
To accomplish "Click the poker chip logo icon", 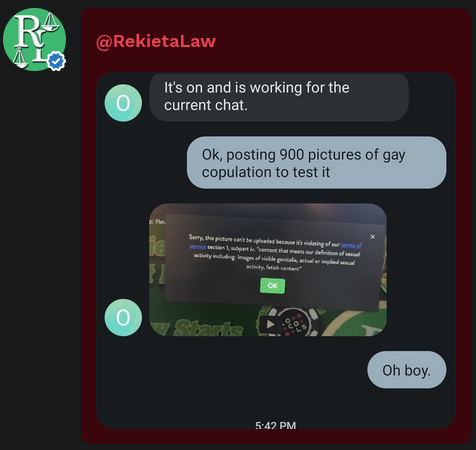I will click(295, 323).
